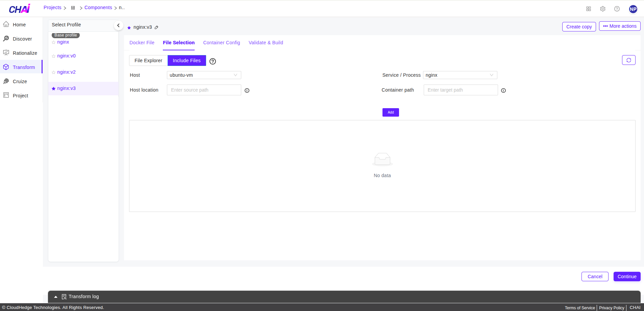Select the nginx base profile
Viewport: 644px width, 311px height.
pos(63,42)
